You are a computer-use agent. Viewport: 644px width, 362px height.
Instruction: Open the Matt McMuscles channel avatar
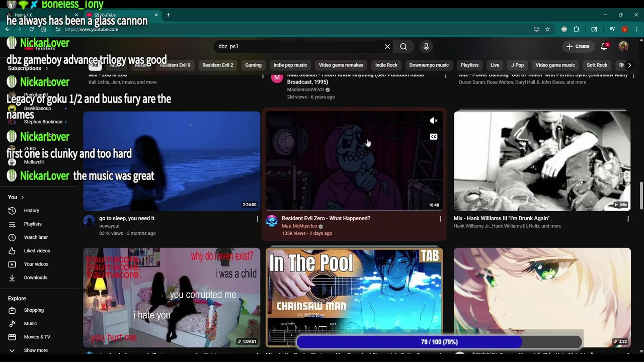272,221
